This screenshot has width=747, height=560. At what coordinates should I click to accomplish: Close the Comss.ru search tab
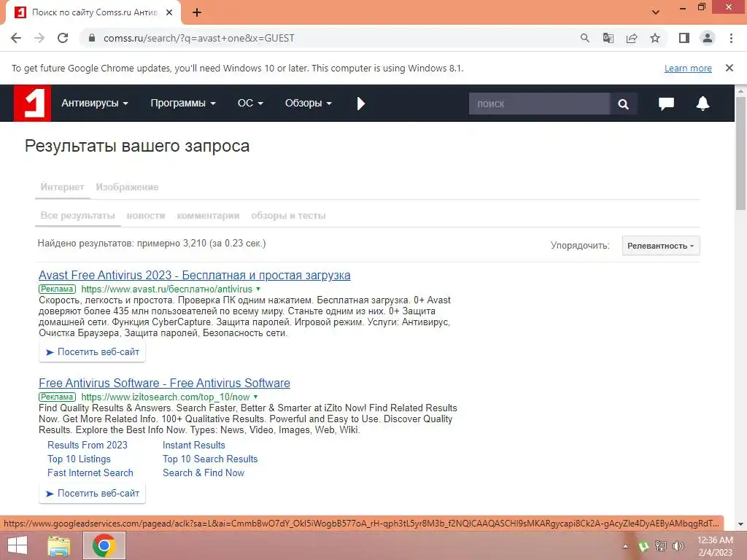coord(169,13)
